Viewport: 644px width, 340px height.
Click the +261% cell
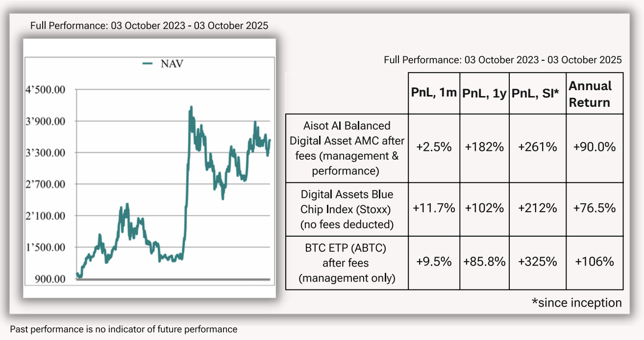click(x=537, y=147)
